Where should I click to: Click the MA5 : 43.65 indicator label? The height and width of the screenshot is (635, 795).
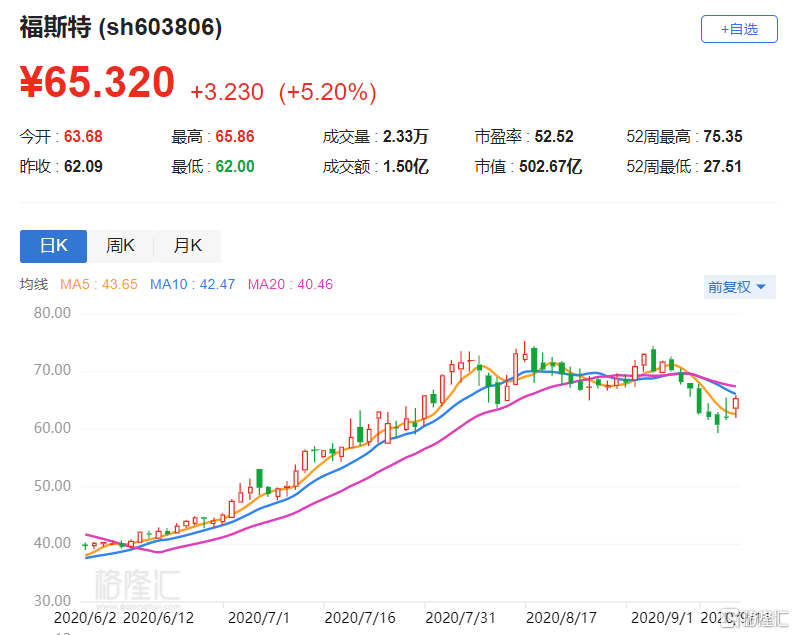click(99, 284)
